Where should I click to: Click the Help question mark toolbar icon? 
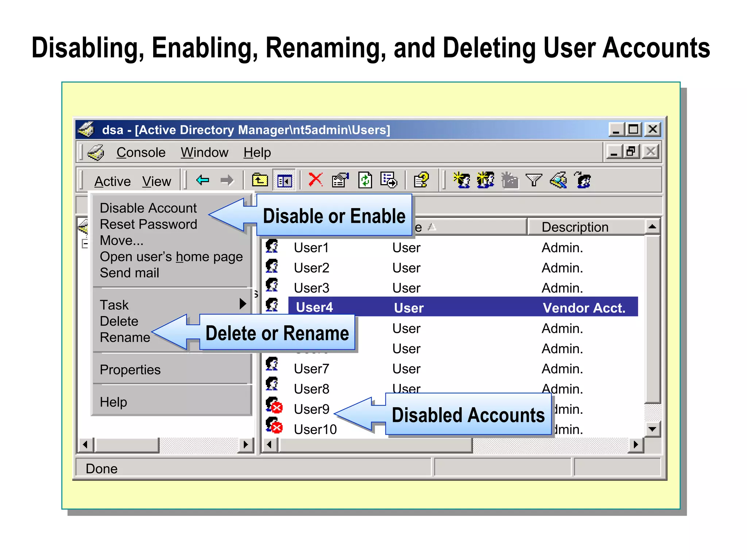point(421,180)
